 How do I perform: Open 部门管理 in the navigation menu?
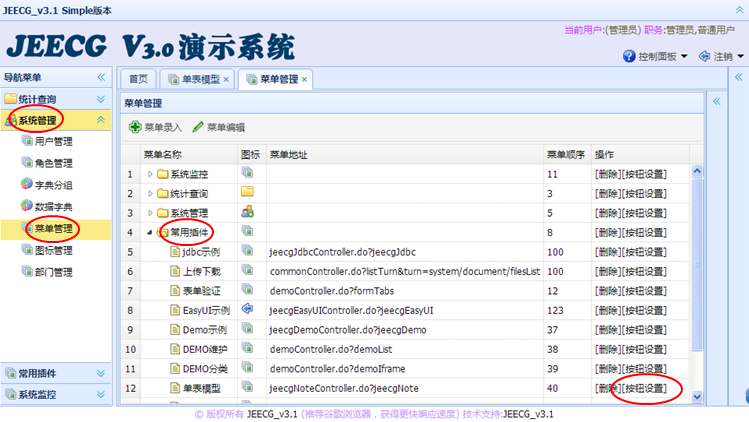[54, 272]
